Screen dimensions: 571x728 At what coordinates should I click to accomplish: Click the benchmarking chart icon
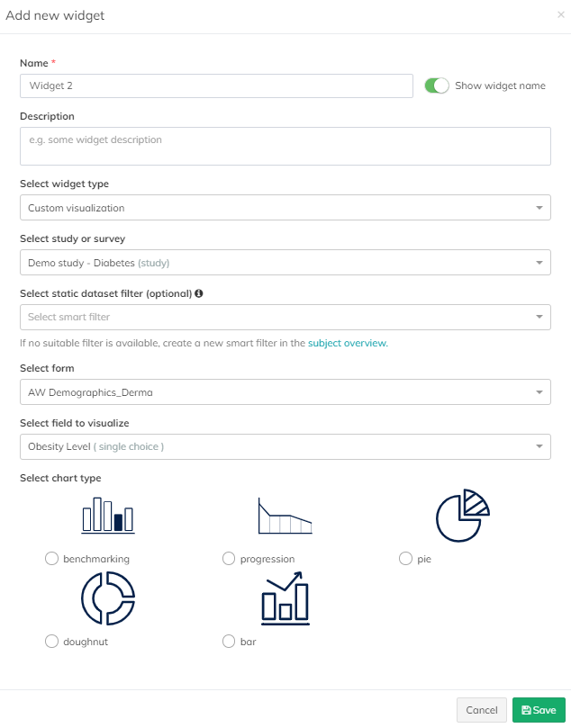tap(108, 515)
